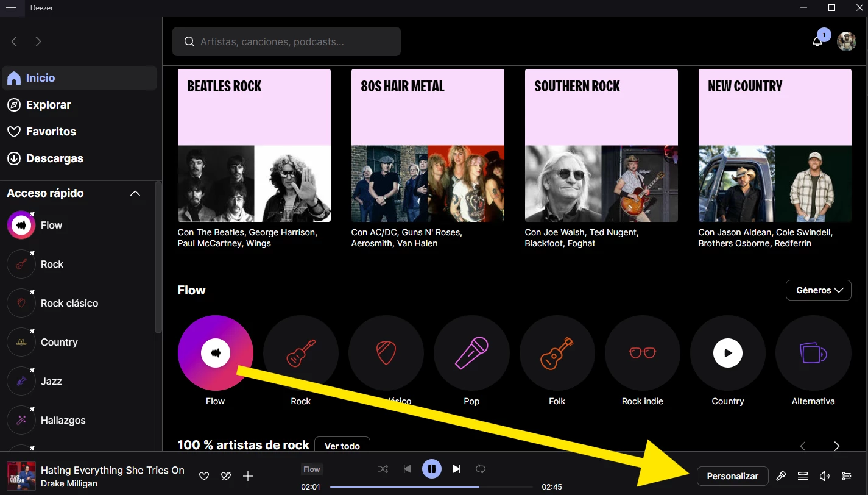Click the elapsed time 02:01
Viewport: 868px width, 495px height.
[311, 487]
